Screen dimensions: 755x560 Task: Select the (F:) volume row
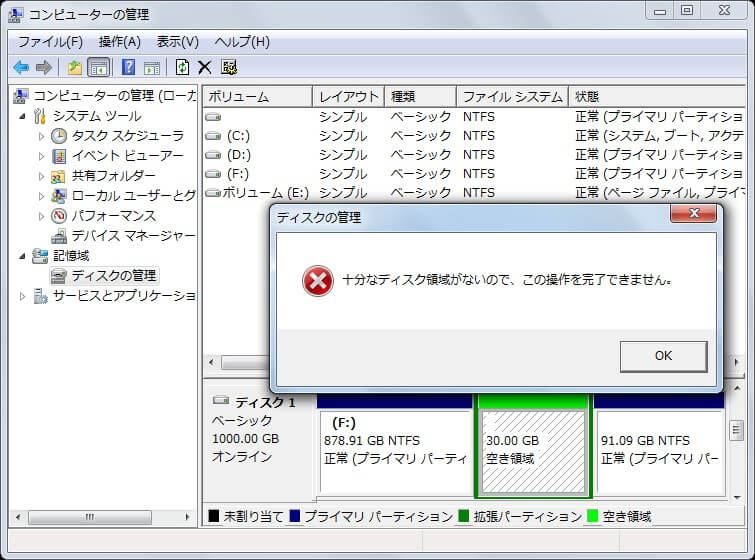(474, 174)
